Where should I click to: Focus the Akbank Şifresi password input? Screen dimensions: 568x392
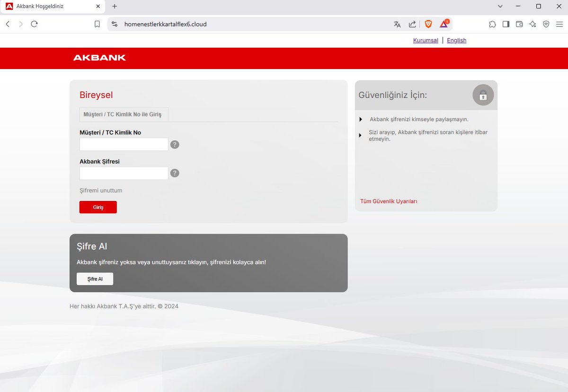(x=124, y=173)
